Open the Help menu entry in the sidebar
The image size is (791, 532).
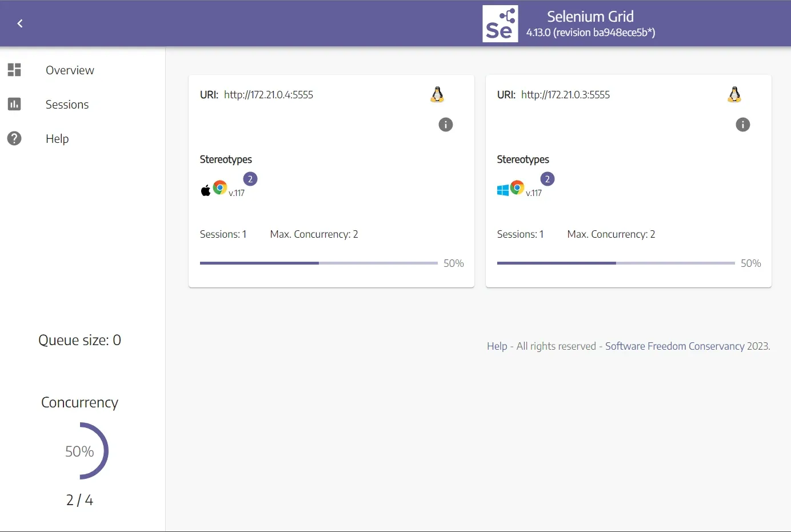57,138
